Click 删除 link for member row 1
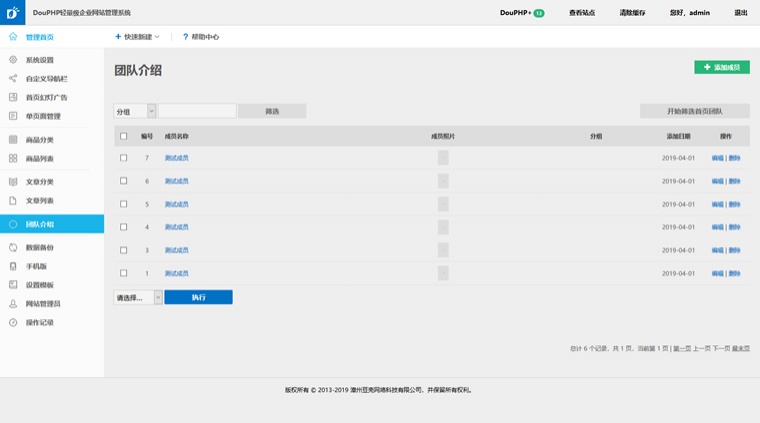This screenshot has height=423, width=760. tap(735, 273)
